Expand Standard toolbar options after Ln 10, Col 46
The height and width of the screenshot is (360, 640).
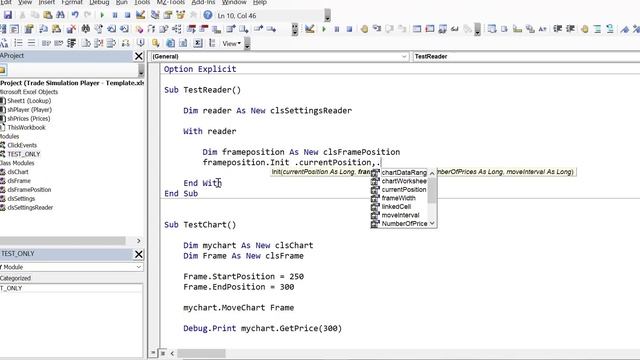click(327, 16)
